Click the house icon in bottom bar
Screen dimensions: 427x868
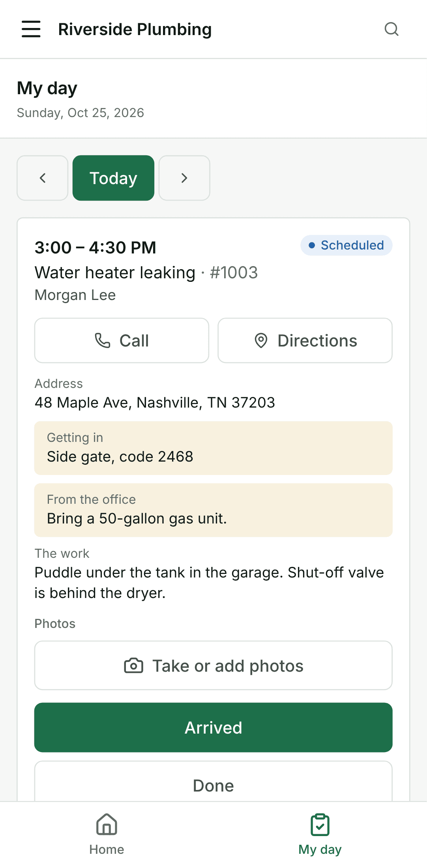click(x=107, y=824)
